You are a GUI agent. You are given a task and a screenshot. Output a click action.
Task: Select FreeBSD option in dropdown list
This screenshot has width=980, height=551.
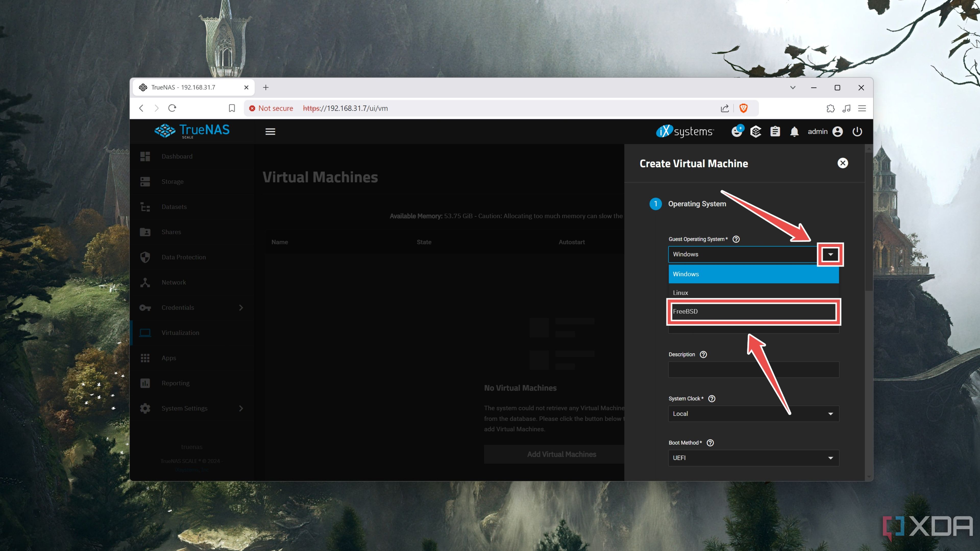pos(754,311)
